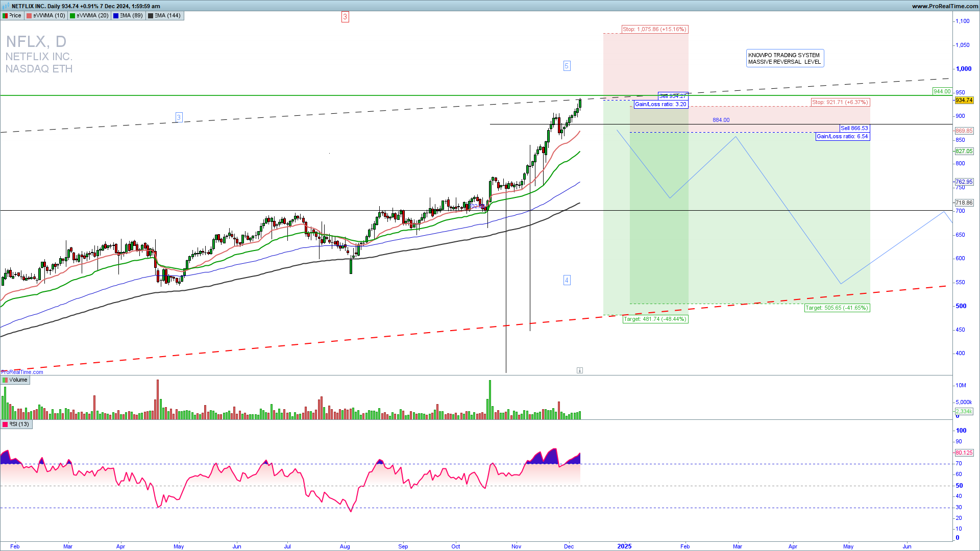The image size is (980, 551).
Task: Click the dark EMA (144) color swatch
Action: click(151, 15)
